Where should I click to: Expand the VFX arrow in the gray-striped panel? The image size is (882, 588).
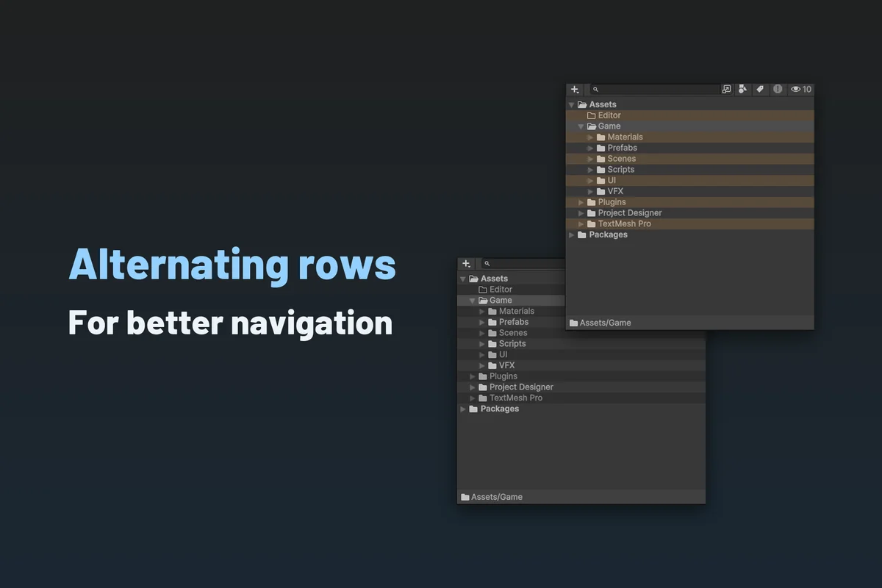point(482,366)
